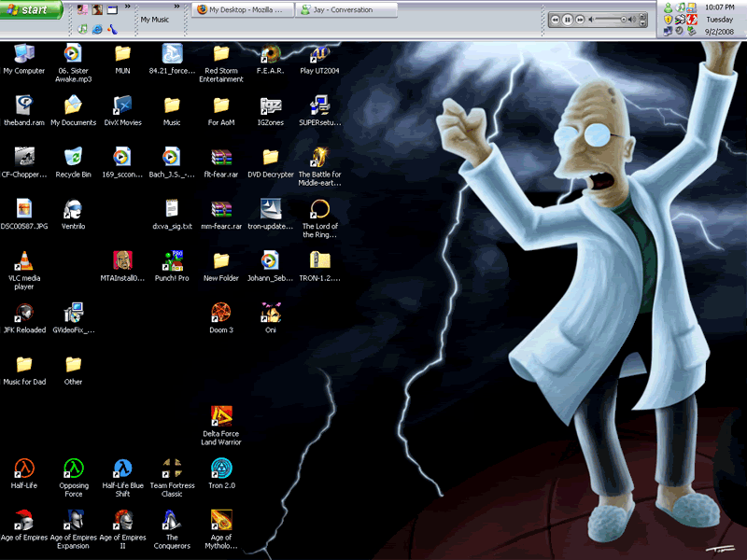747x560 pixels.
Task: Open the Ventrilo shortcut
Action: 73,208
